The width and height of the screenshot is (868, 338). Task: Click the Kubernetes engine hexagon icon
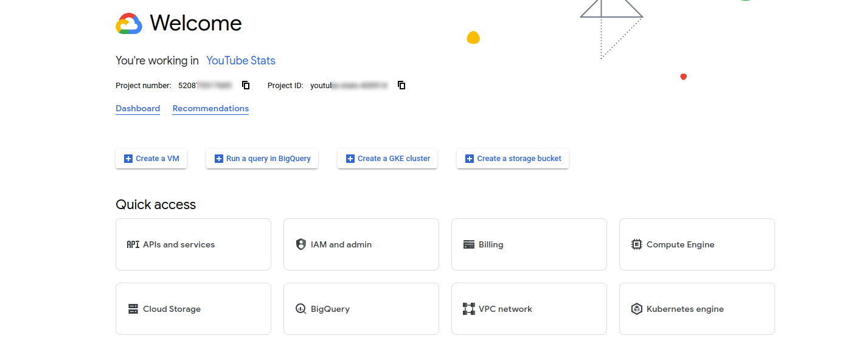click(636, 309)
